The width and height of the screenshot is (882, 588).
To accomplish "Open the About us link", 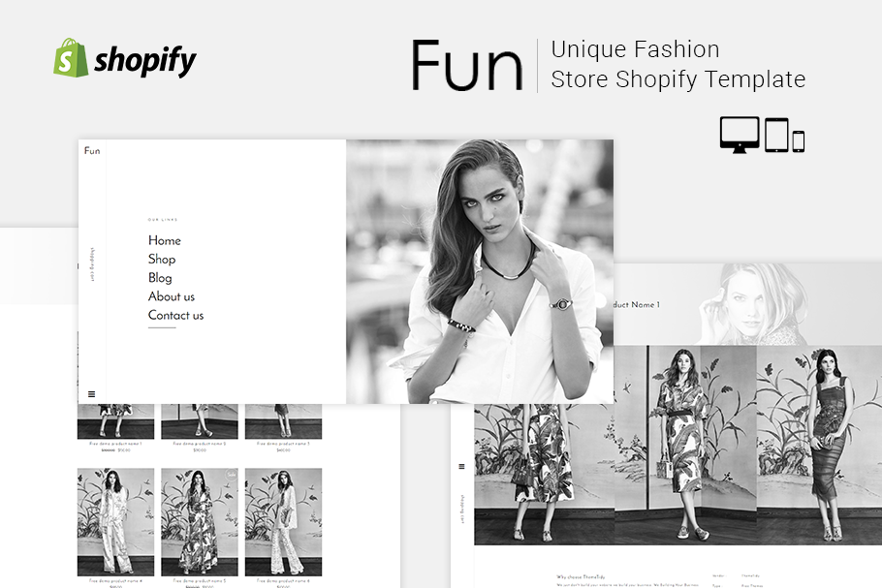I will [172, 296].
